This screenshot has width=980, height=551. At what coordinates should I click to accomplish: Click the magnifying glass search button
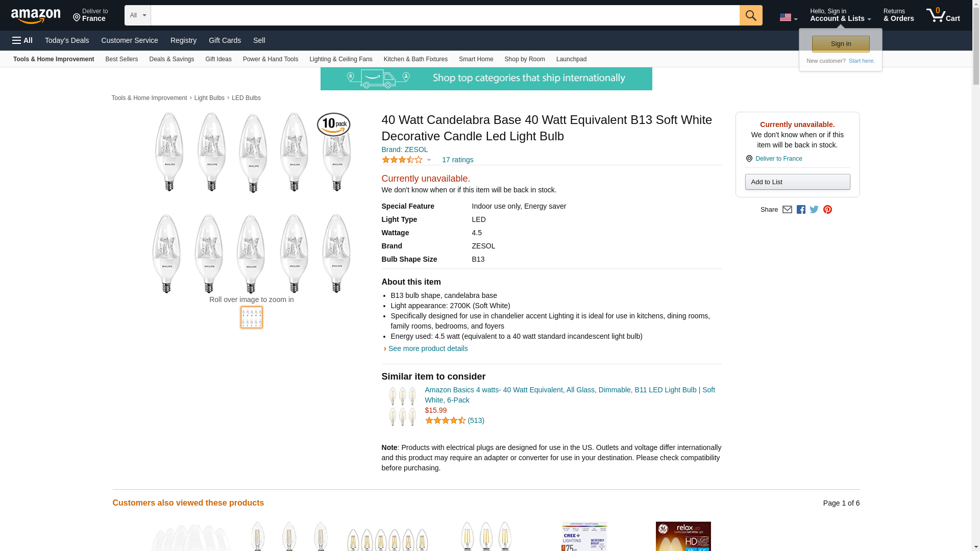click(750, 15)
